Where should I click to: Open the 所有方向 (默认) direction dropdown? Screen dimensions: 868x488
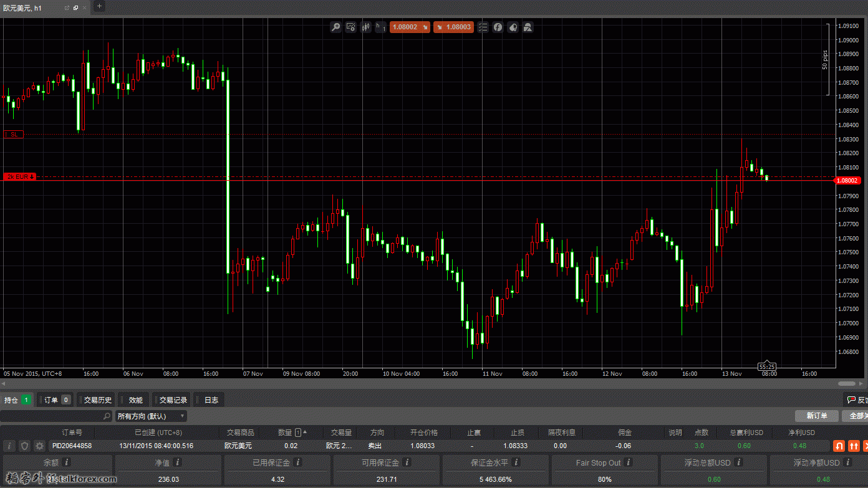tap(151, 416)
